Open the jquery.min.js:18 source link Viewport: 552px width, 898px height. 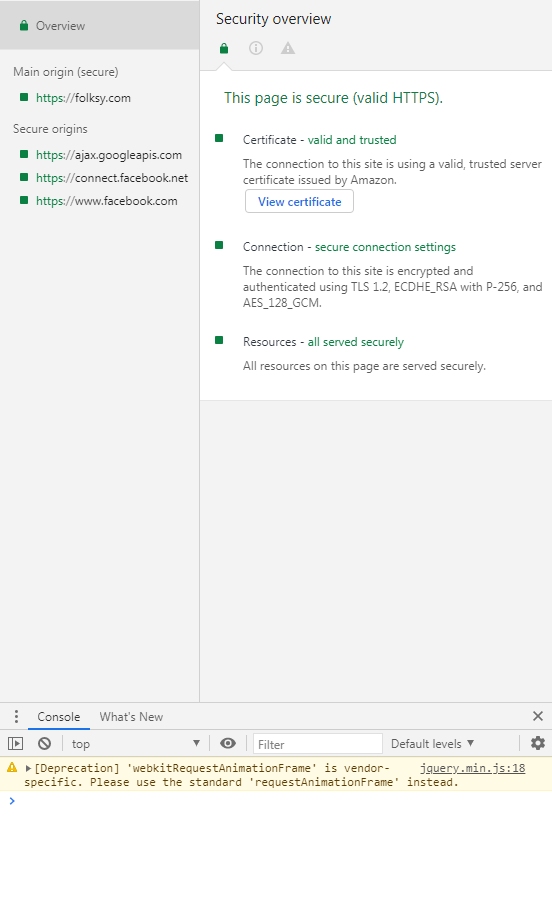click(472, 768)
